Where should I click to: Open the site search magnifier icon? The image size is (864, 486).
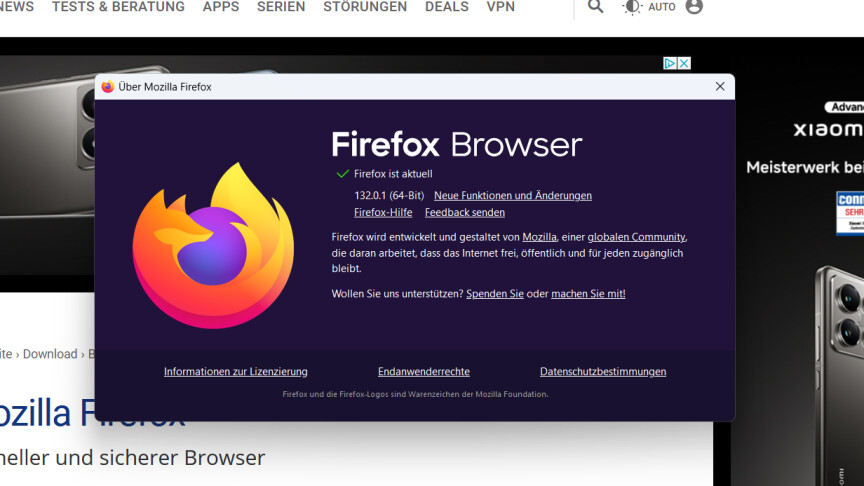[x=595, y=7]
